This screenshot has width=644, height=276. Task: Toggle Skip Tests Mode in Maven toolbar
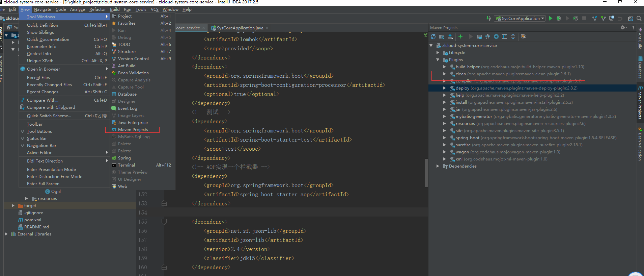click(x=496, y=36)
